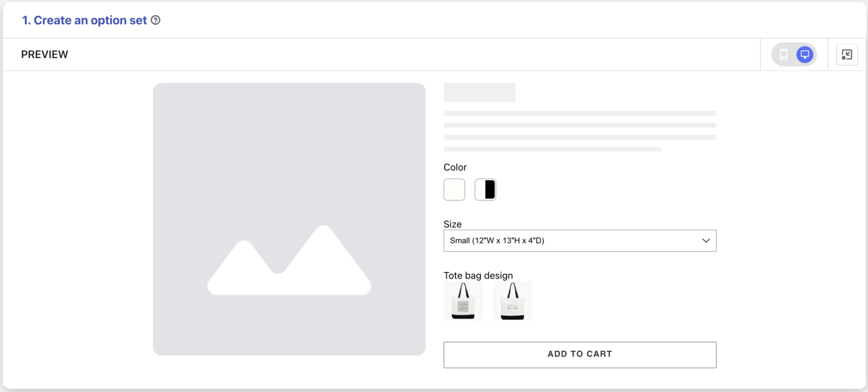
Task: Click the help icon beside Create an option set
Action: click(156, 20)
